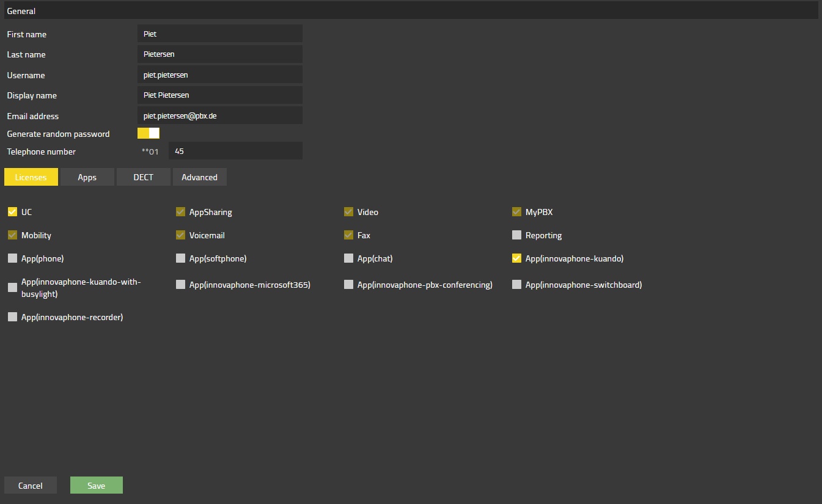Image resolution: width=822 pixels, height=504 pixels.
Task: Focus the Last name field
Action: [x=220, y=54]
